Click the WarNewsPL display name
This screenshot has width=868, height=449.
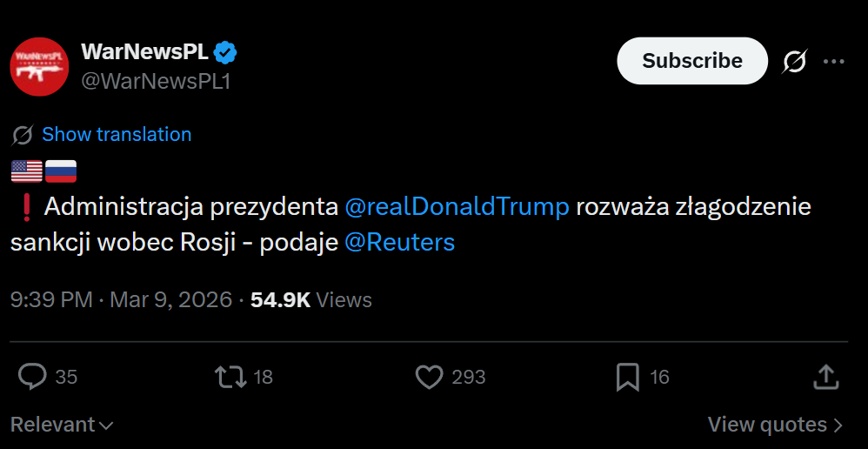pyautogui.click(x=144, y=52)
